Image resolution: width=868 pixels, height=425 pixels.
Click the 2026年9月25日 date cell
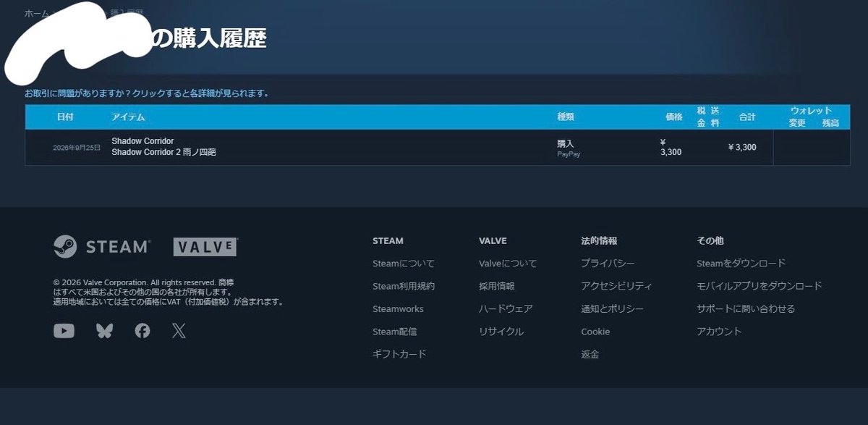[x=77, y=147]
